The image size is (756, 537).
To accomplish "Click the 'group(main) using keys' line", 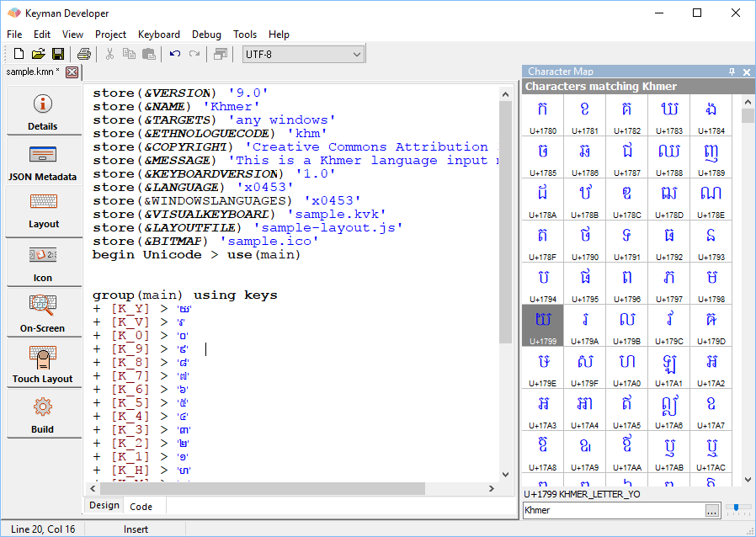I will (x=184, y=295).
